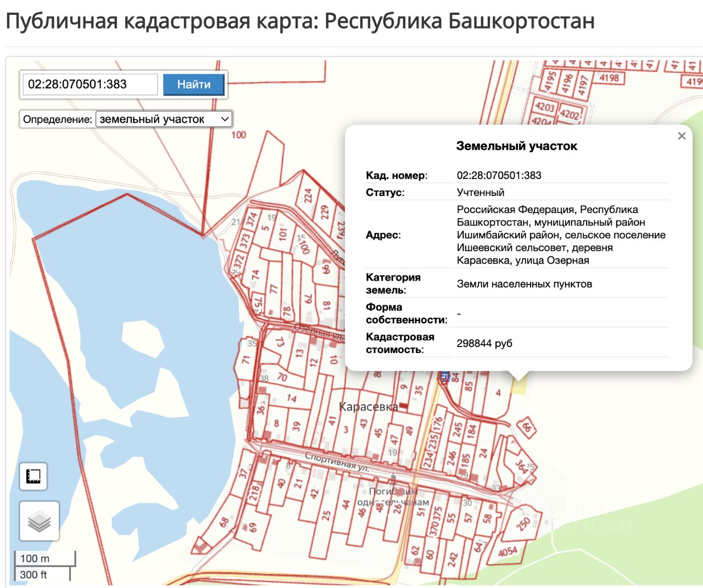Select parcel 374 on the map
Viewport: 703px width, 588px height.
(x=252, y=220)
